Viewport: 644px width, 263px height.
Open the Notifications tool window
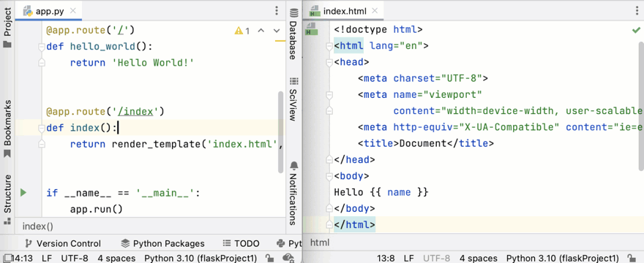(x=293, y=193)
